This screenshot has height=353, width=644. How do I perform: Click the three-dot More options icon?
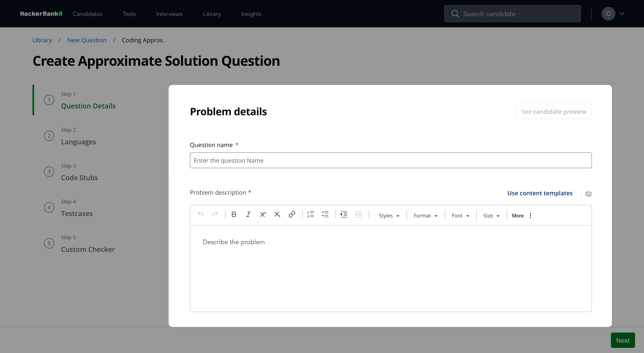[x=530, y=216]
